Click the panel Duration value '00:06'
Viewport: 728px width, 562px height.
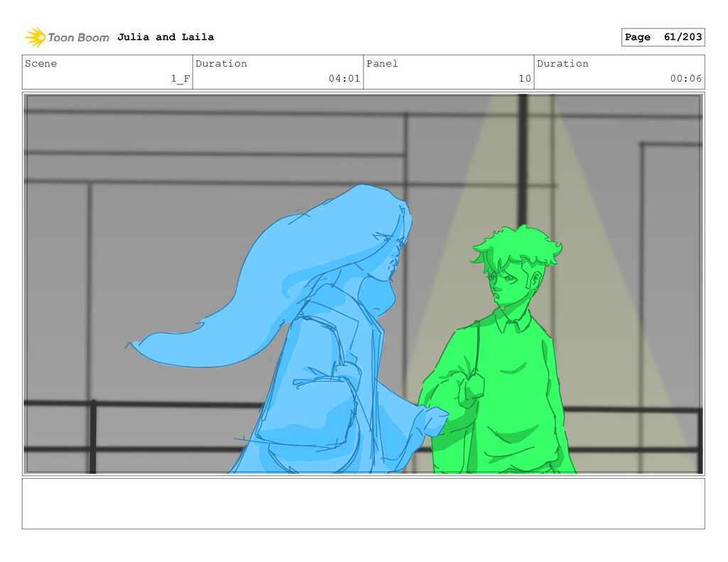[x=686, y=78]
